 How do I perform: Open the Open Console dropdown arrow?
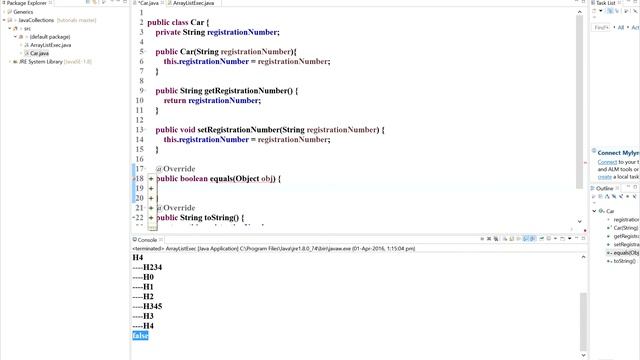pos(569,239)
